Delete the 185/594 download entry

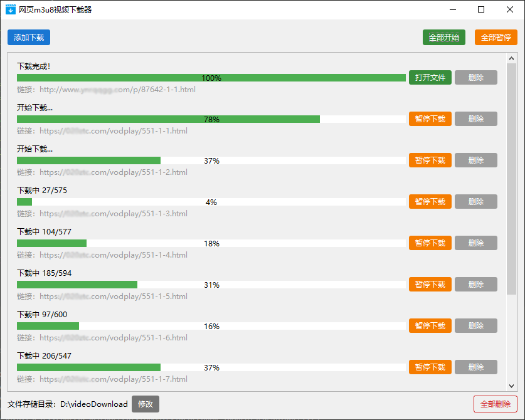click(476, 285)
